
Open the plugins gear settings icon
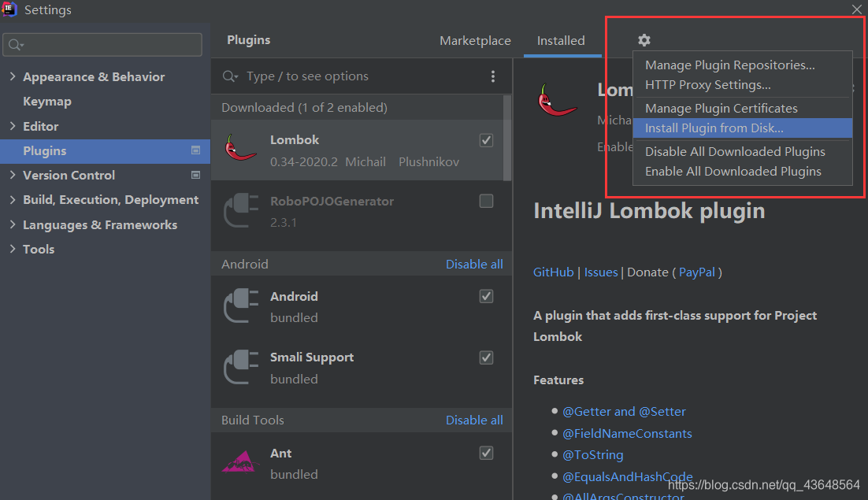click(644, 40)
